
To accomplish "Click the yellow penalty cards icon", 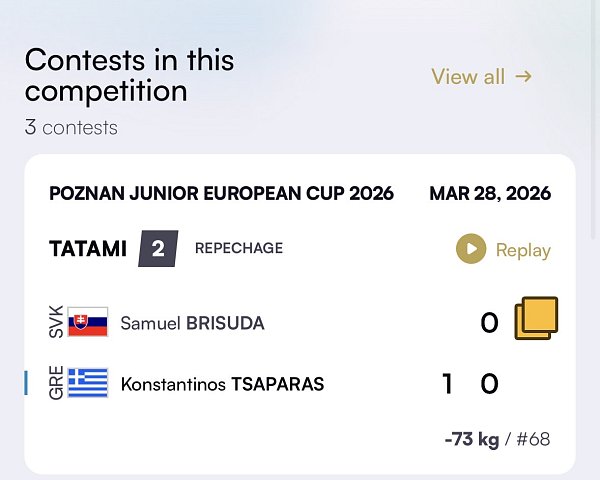I will pos(536,320).
